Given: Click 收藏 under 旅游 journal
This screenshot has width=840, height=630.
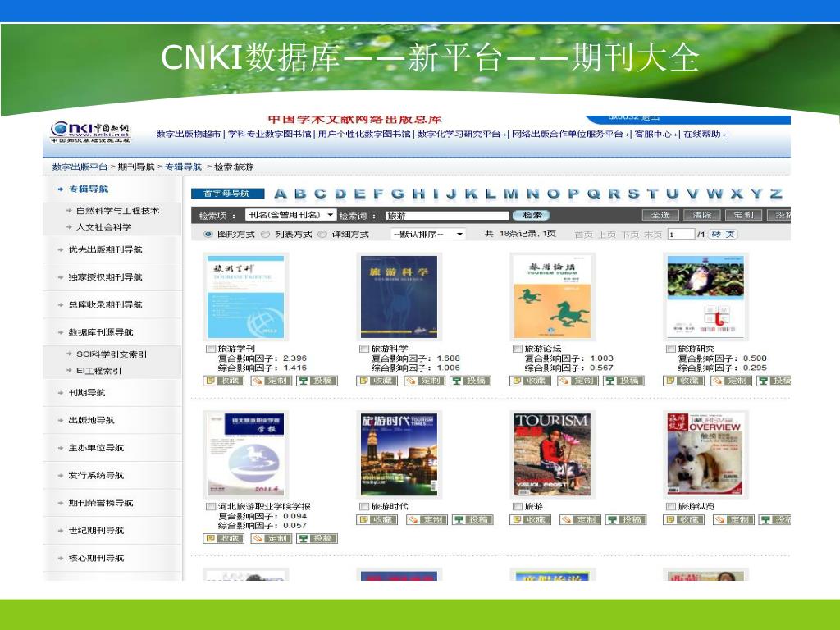Looking at the screenshot, I should [531, 519].
